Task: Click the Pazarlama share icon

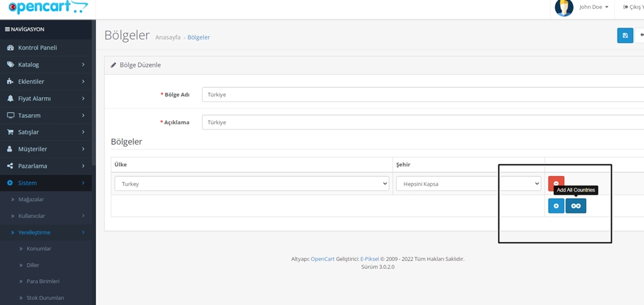Action: click(10, 166)
